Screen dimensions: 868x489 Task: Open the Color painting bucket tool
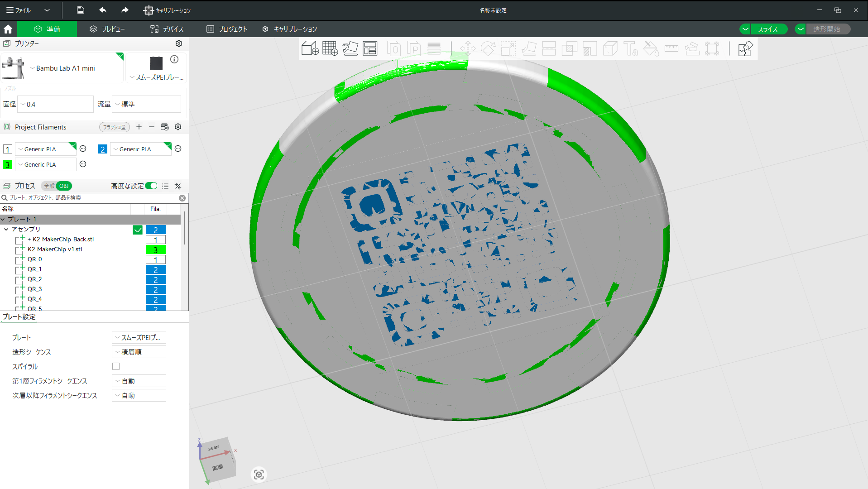(651, 48)
